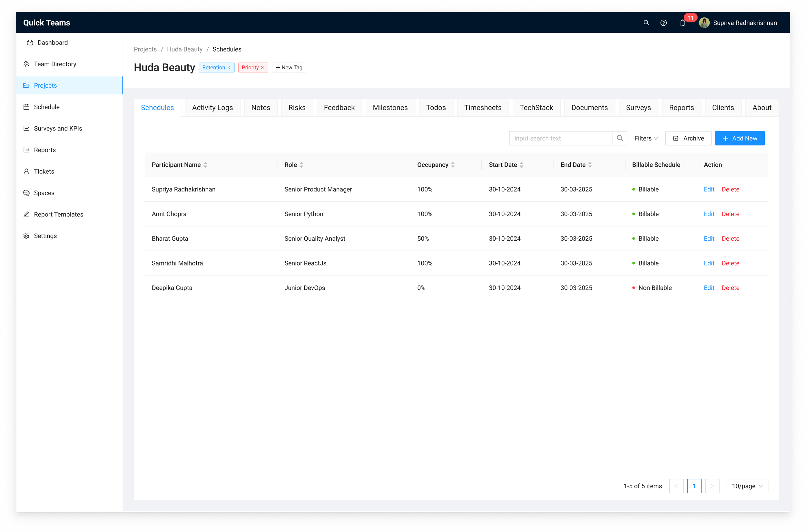Open the Timesheets tab
806x532 pixels.
(483, 108)
